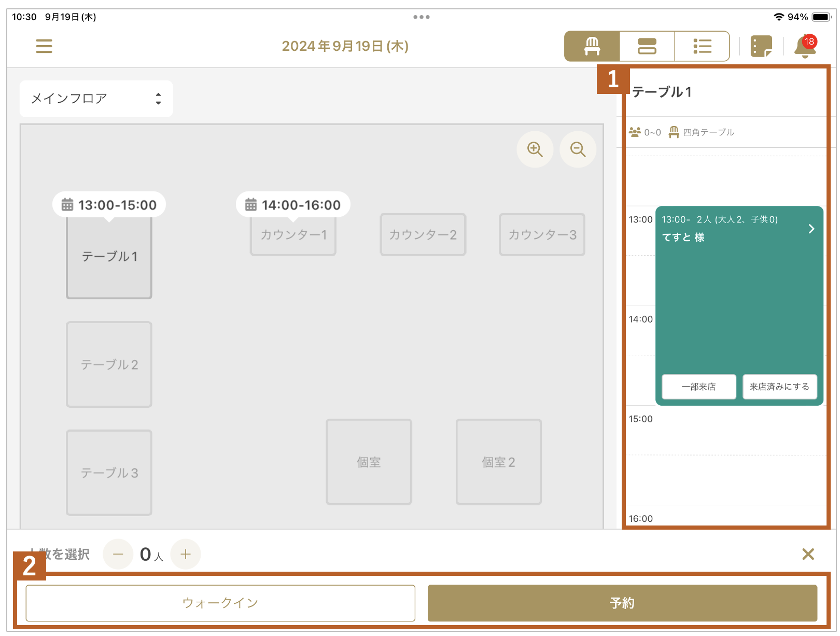
Task: Expand the メインフロア floor dropdown
Action: tap(96, 99)
